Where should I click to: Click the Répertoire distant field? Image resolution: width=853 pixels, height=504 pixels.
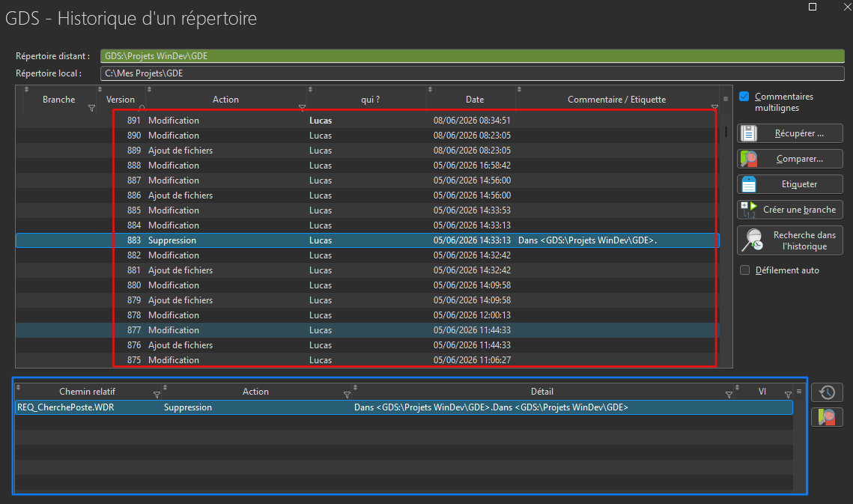coord(473,56)
